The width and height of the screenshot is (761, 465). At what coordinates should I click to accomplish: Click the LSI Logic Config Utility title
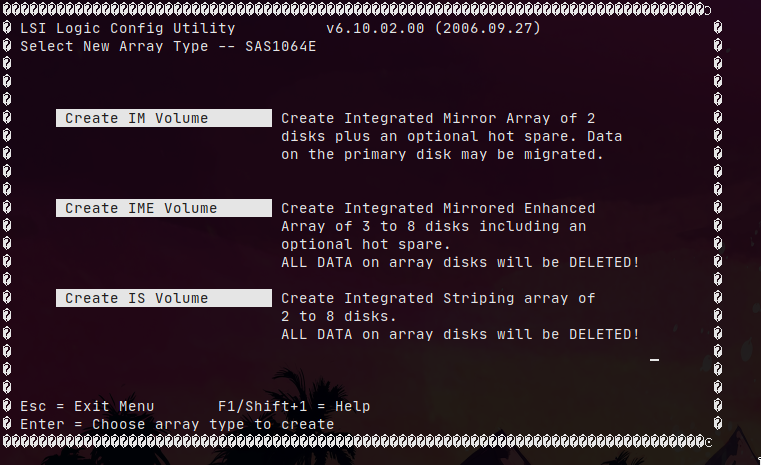coord(128,29)
